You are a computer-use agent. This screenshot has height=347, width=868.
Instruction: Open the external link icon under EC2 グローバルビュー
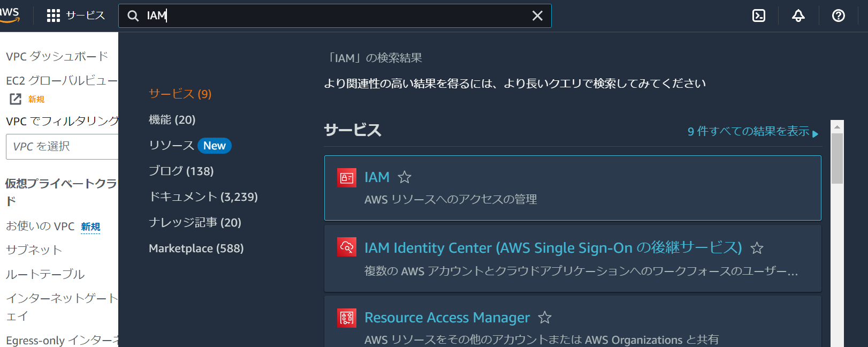tap(16, 99)
